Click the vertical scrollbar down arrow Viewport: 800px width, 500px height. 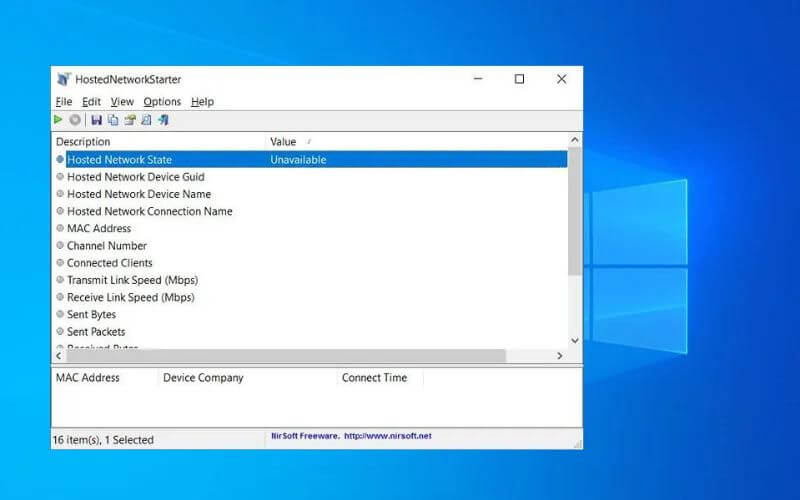(x=574, y=340)
